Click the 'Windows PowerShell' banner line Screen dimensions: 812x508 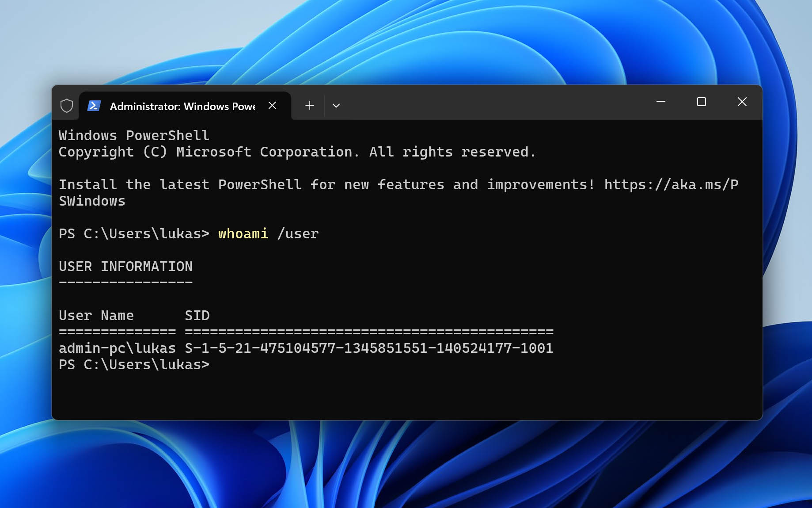pos(134,135)
